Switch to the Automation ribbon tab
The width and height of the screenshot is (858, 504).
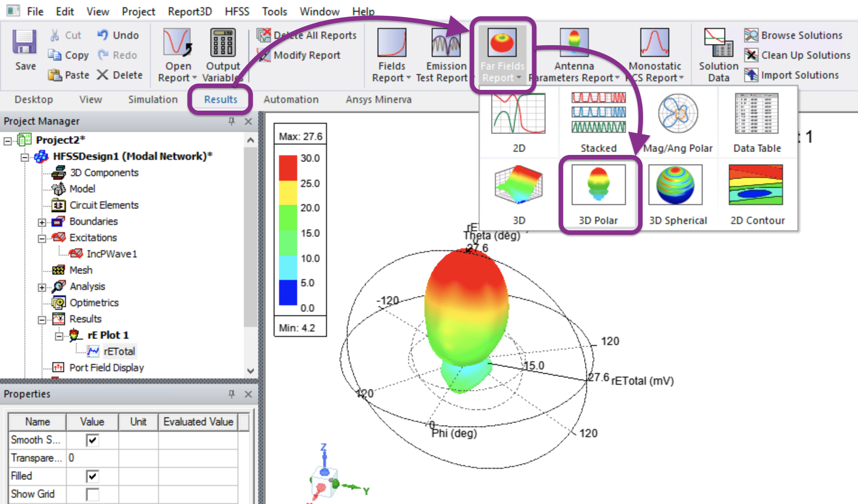pyautogui.click(x=291, y=99)
